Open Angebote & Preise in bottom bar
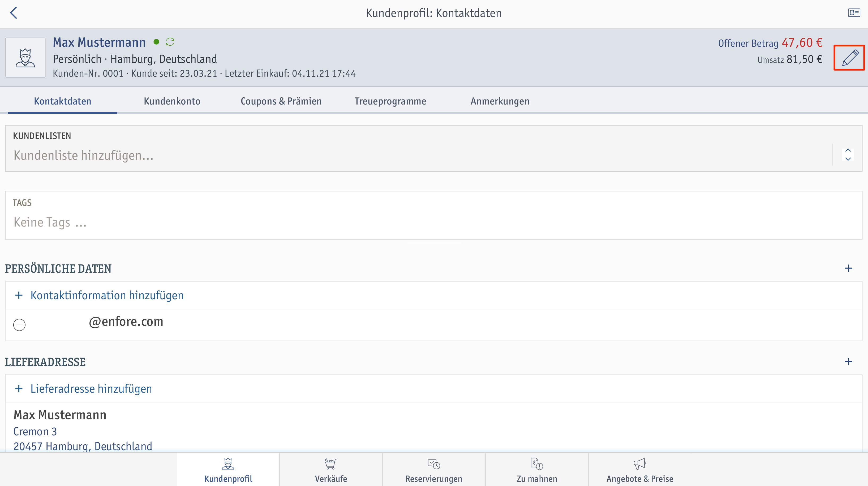Image resolution: width=868 pixels, height=486 pixels. [x=639, y=470]
